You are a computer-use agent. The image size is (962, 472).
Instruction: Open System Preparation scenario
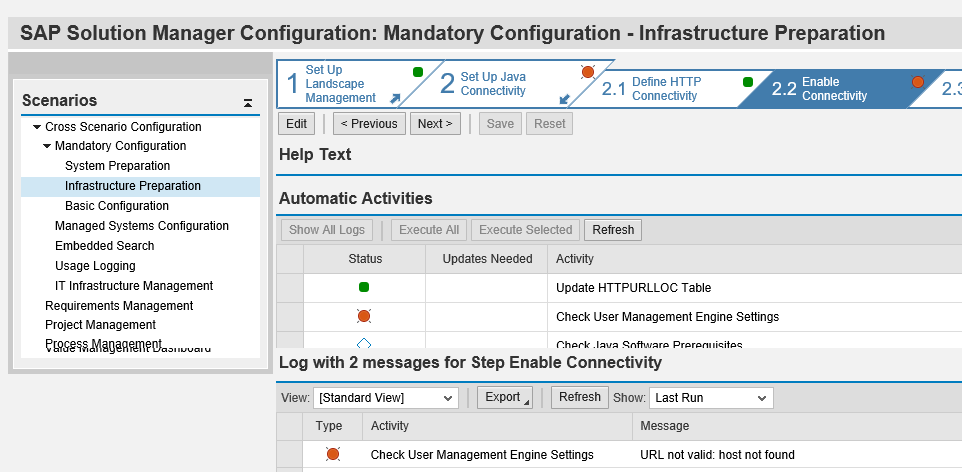(117, 166)
